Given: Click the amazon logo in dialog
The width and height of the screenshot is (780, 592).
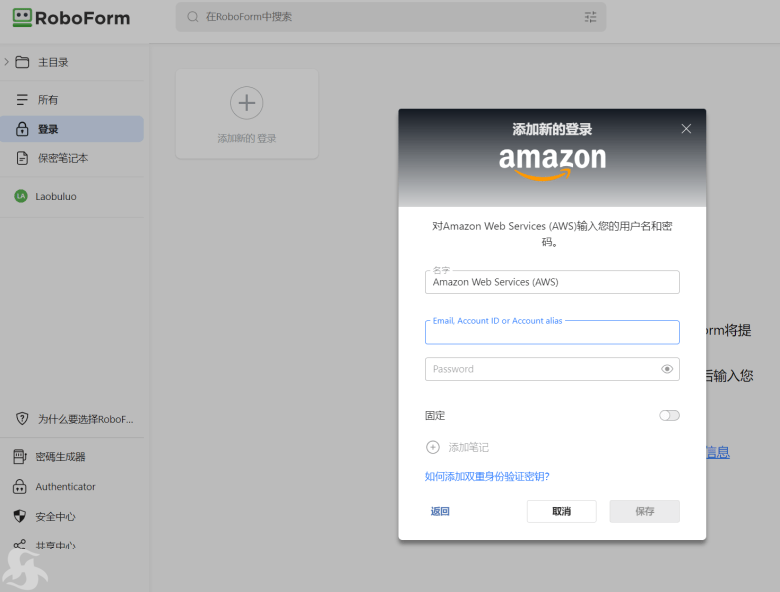Looking at the screenshot, I should click(x=552, y=163).
